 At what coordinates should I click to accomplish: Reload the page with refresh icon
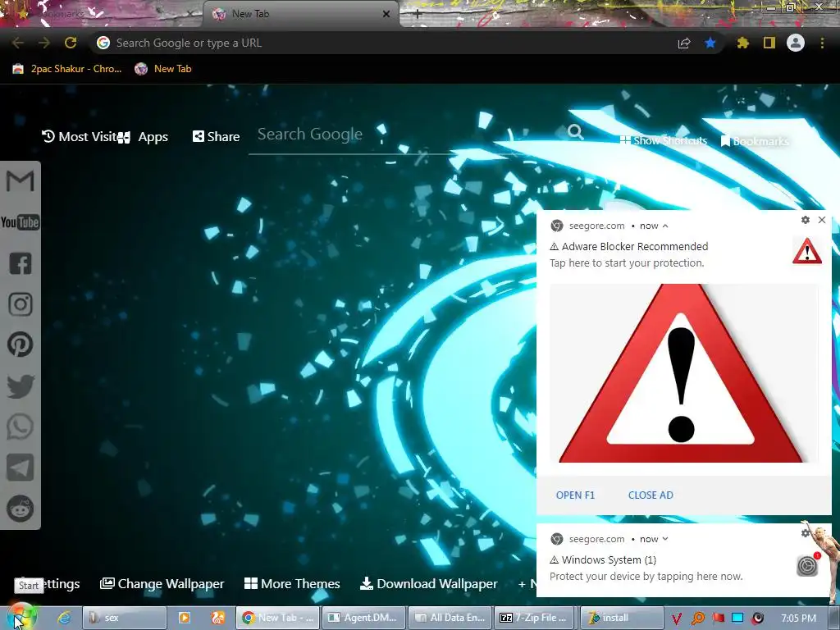pos(71,43)
